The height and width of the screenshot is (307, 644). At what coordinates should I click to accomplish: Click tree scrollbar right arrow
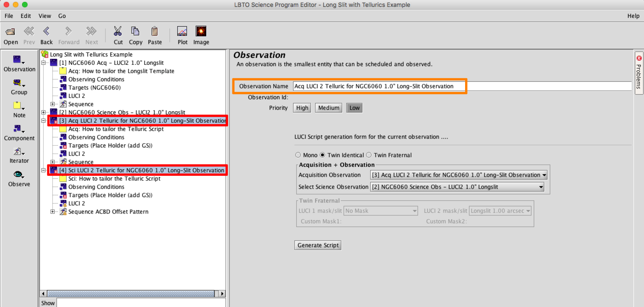222,294
